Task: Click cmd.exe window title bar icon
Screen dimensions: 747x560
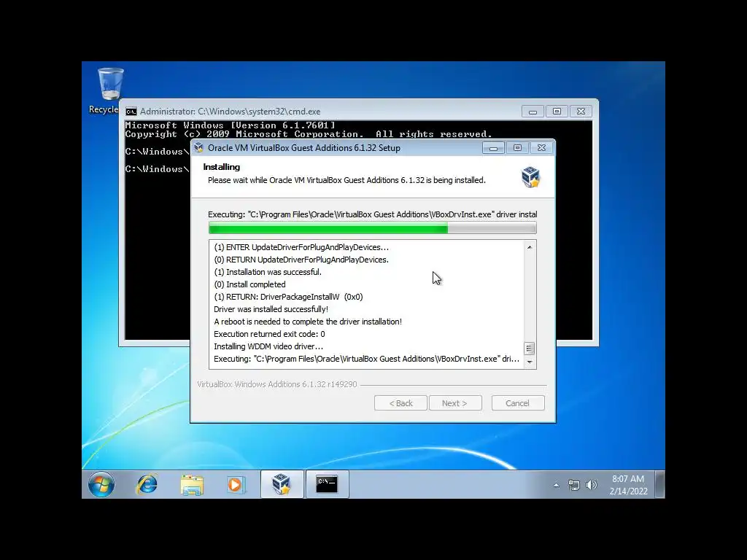Action: coord(131,112)
